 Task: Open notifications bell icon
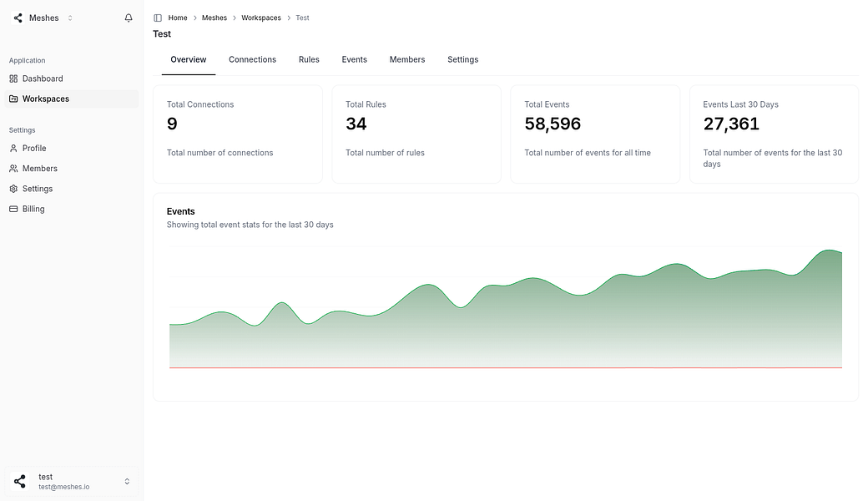(129, 18)
